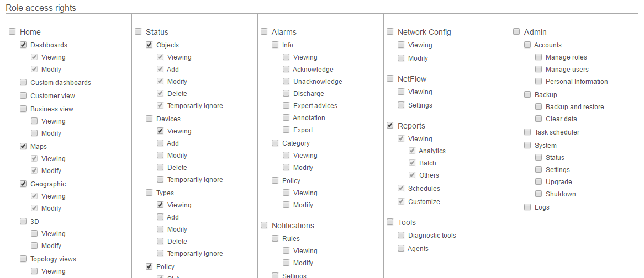Check the top-level Status checkbox
Viewport: 644px width, 278px height.
pos(139,31)
